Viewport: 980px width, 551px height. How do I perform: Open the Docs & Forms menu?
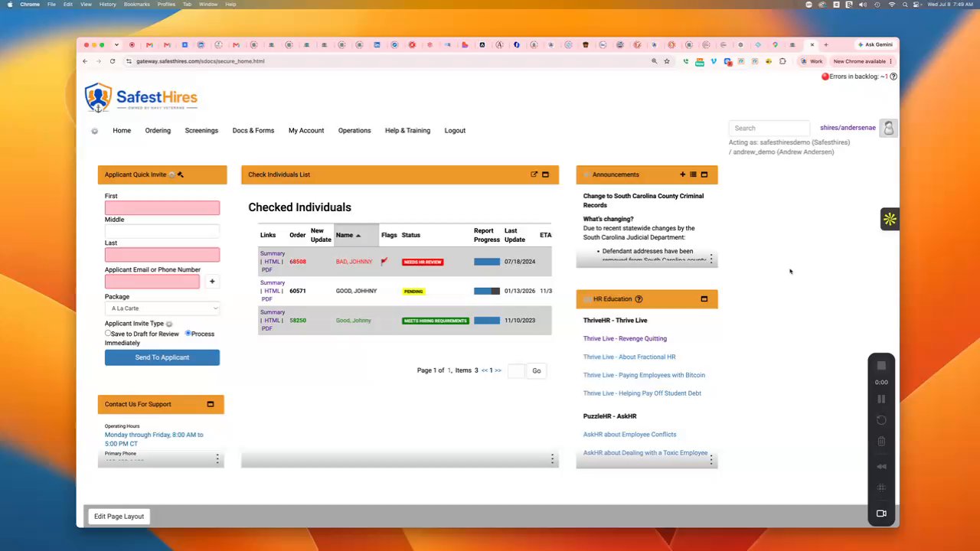253,131
